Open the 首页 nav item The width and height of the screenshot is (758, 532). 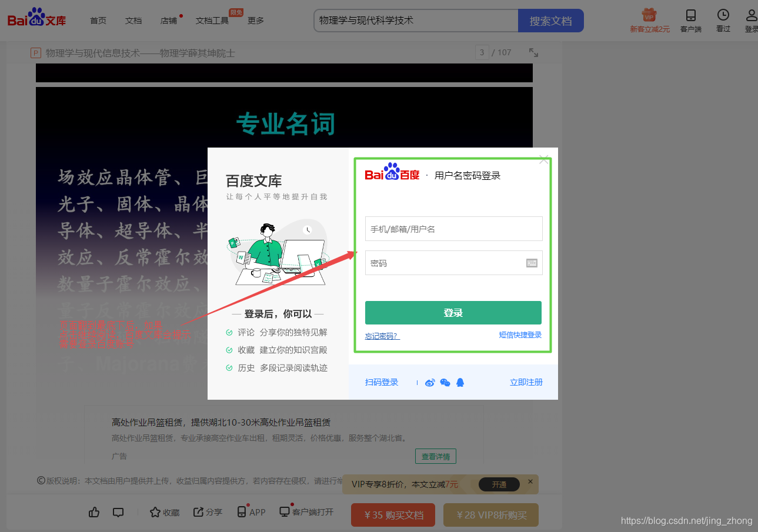98,21
